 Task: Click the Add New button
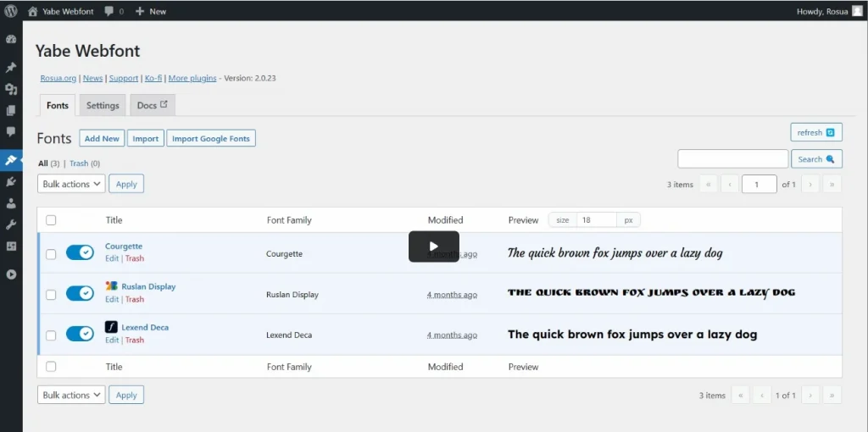(x=102, y=138)
